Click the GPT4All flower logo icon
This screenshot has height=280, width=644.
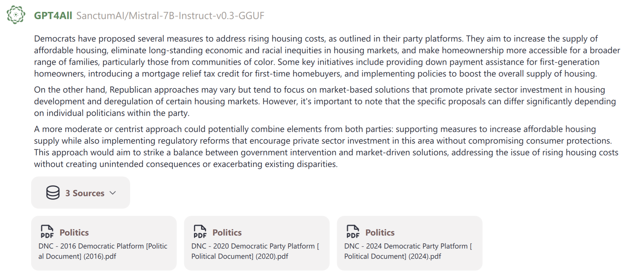(x=16, y=15)
